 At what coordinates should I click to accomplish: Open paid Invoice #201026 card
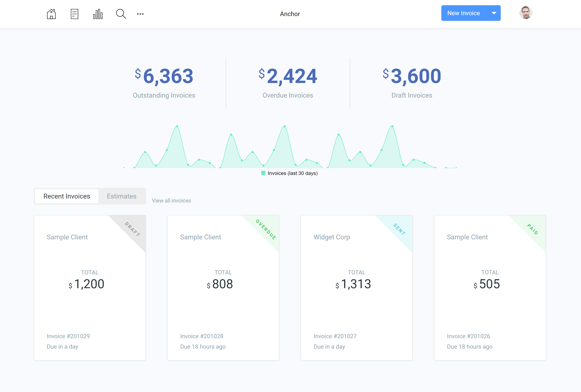[490, 288]
